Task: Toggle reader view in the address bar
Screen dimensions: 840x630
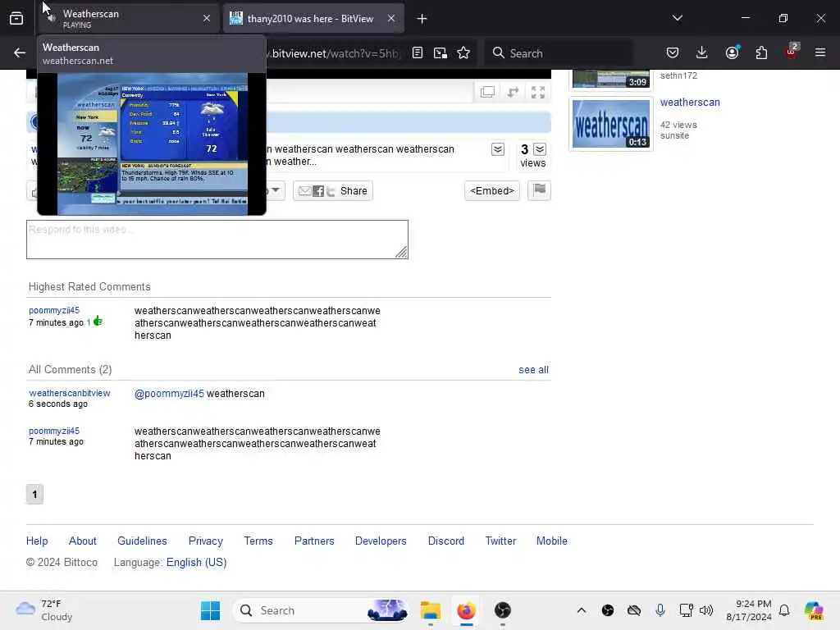Action: pyautogui.click(x=418, y=52)
